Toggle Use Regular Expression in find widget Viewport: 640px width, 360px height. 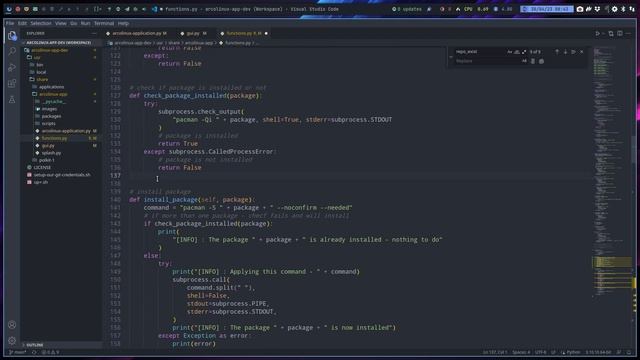coord(524,52)
